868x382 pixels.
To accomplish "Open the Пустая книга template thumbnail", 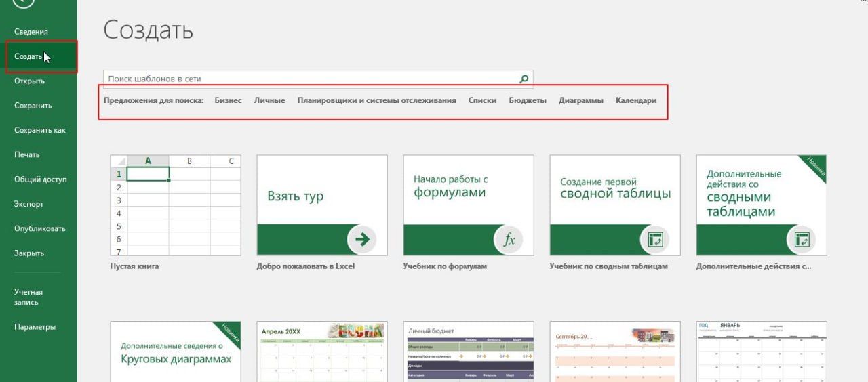I will (176, 205).
